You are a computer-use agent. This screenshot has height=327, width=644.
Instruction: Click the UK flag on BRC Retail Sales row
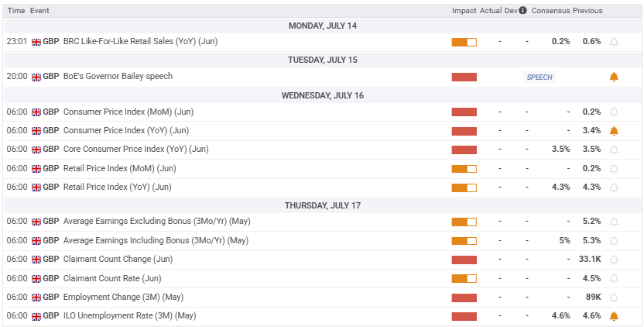click(x=36, y=42)
